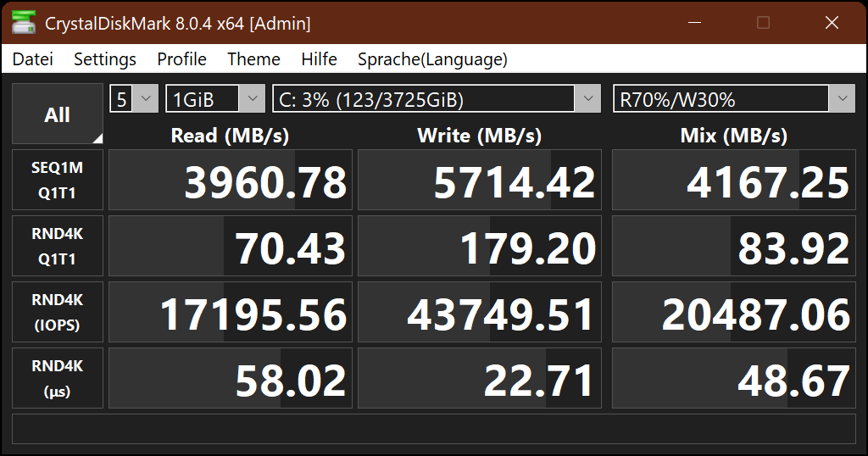Open the Datei menu

pos(33,59)
